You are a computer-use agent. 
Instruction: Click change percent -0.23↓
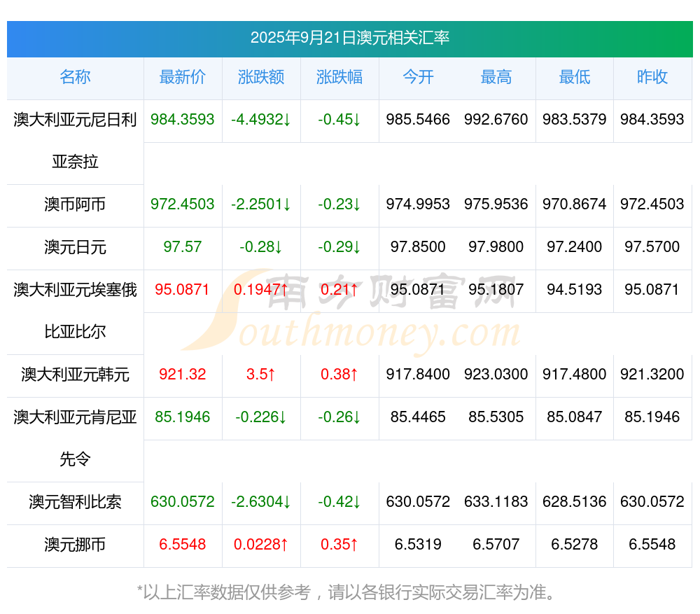(x=339, y=204)
